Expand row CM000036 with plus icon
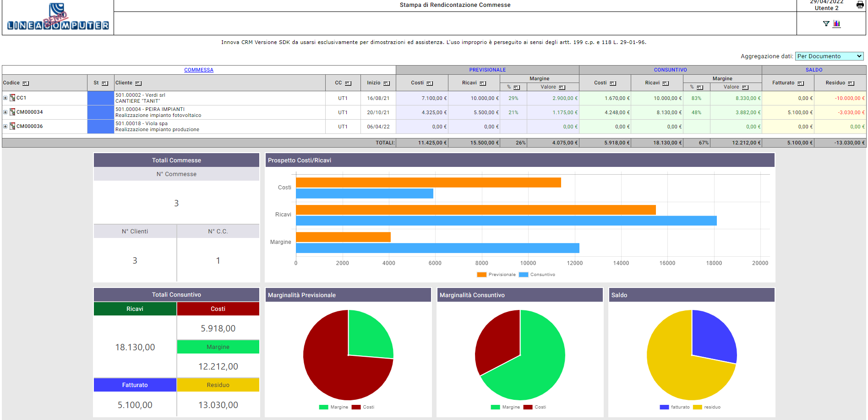Image resolution: width=868 pixels, height=420 pixels. pos(5,127)
